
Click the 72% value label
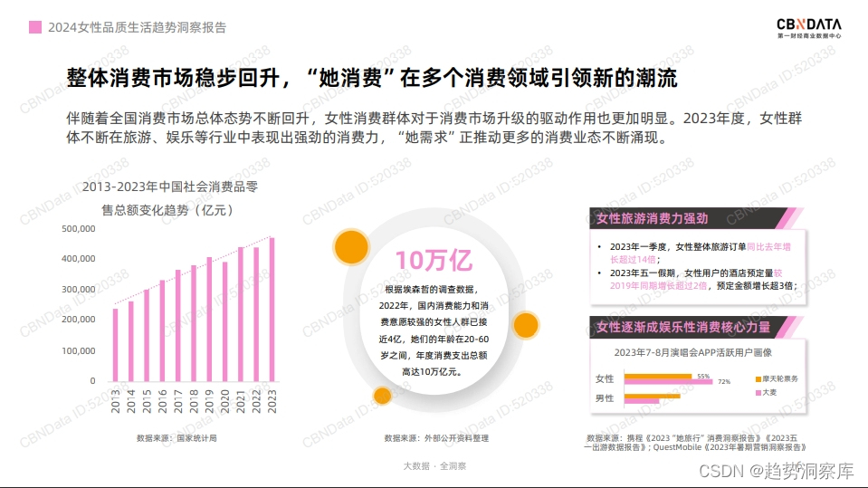[x=724, y=382]
